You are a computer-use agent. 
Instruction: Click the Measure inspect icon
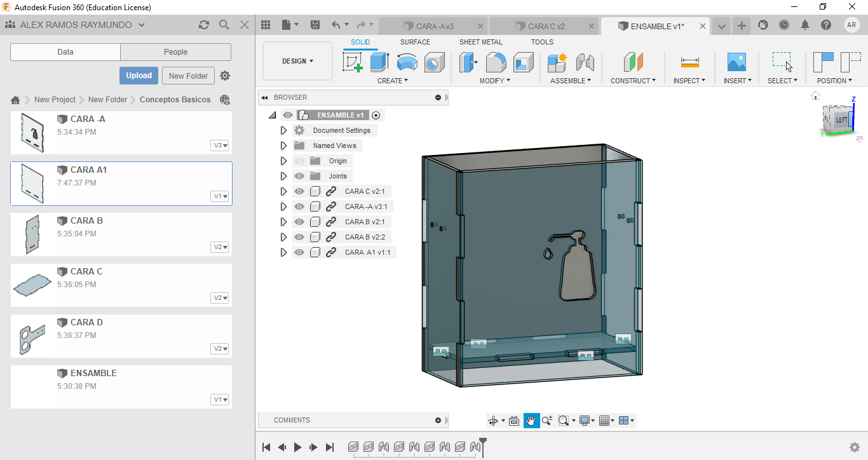[x=689, y=62]
